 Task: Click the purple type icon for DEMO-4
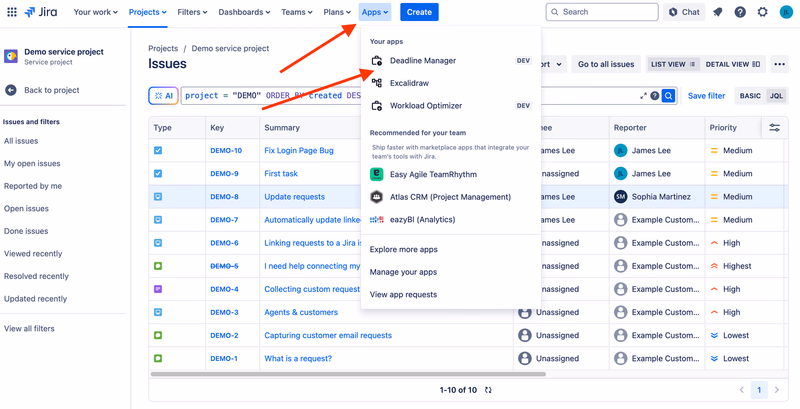click(x=158, y=289)
